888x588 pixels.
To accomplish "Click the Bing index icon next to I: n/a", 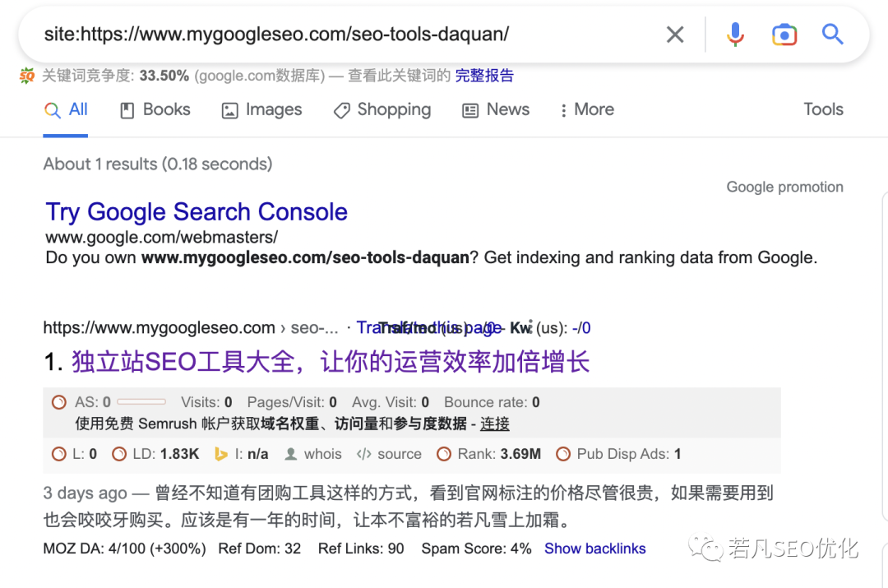I will (x=221, y=454).
